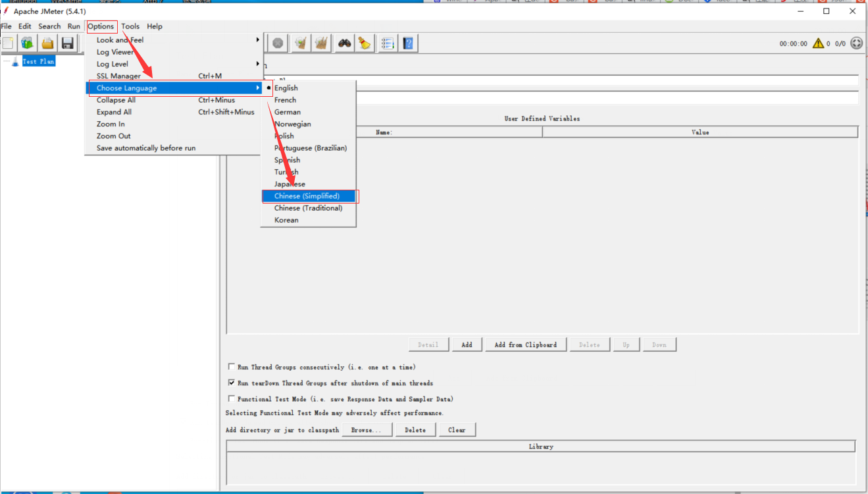Click the Clear broom-with-gear icon
Image resolution: width=868 pixels, height=494 pixels.
tap(301, 43)
